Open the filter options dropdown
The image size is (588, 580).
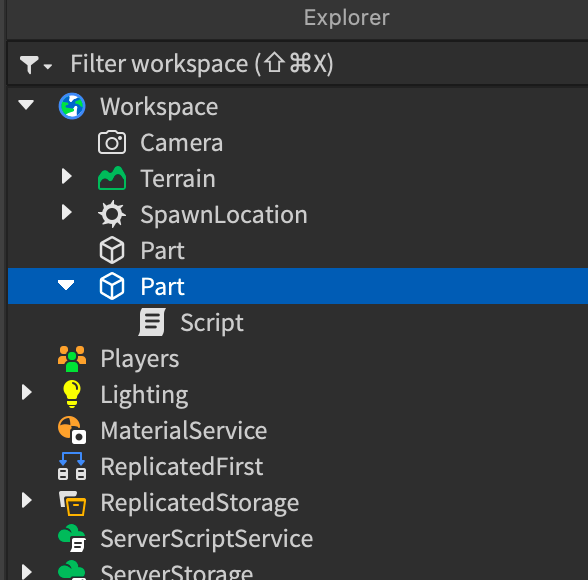click(x=36, y=64)
